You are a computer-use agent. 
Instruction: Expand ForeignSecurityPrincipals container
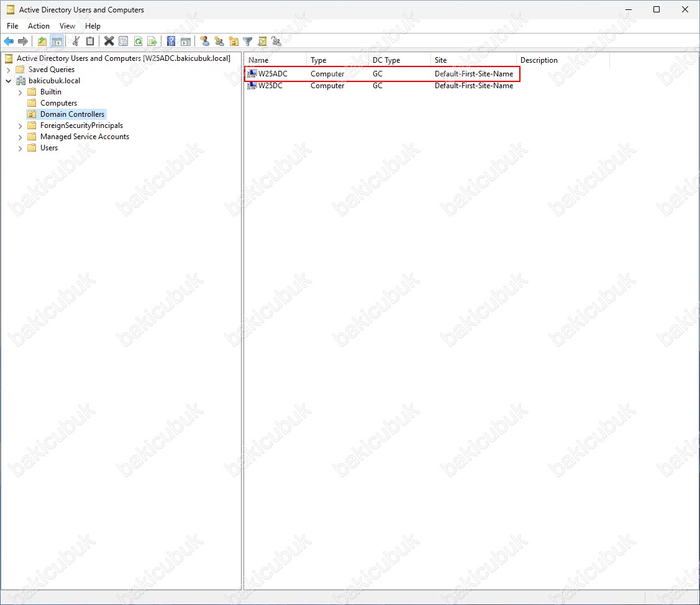pyautogui.click(x=20, y=126)
